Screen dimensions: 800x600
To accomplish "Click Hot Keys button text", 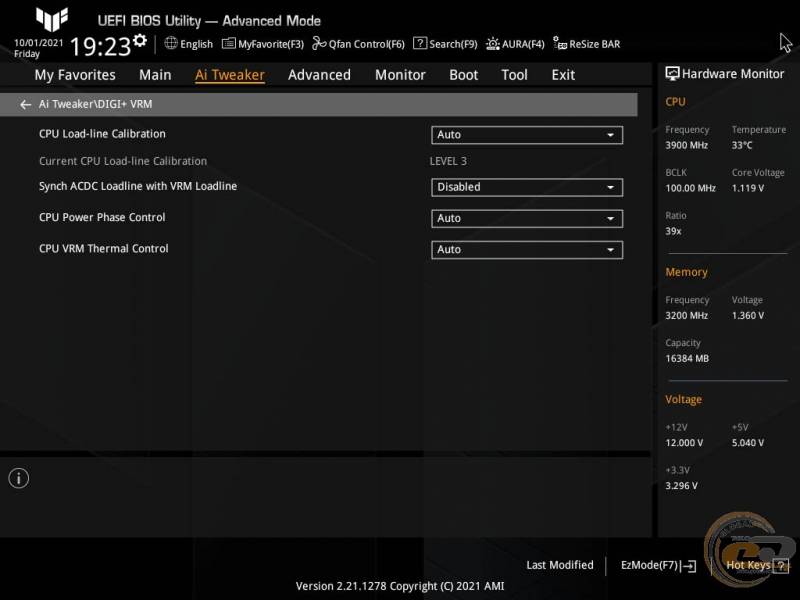I will 748,565.
